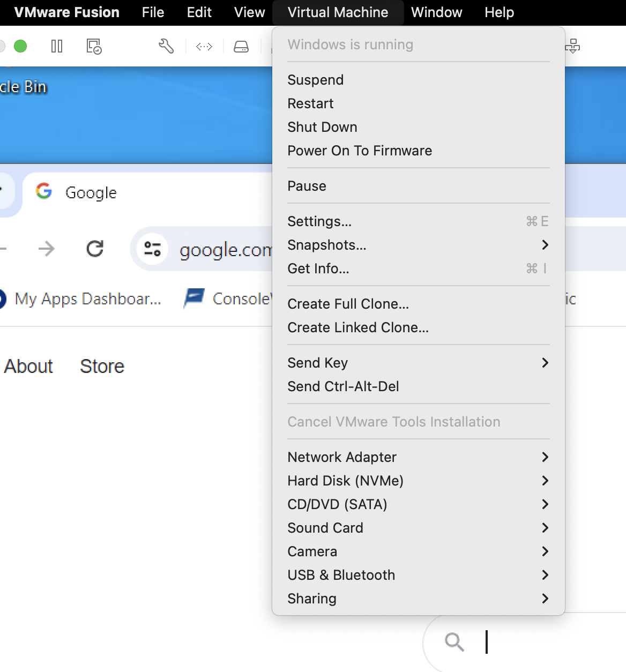Choose Create Full Clone...
Image resolution: width=626 pixels, height=672 pixels.
point(419,304)
